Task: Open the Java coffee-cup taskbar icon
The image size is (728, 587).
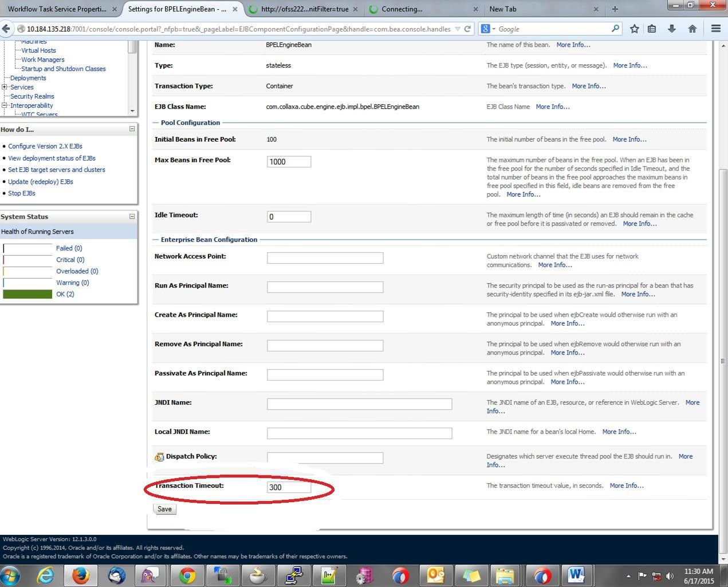Action: [x=258, y=575]
